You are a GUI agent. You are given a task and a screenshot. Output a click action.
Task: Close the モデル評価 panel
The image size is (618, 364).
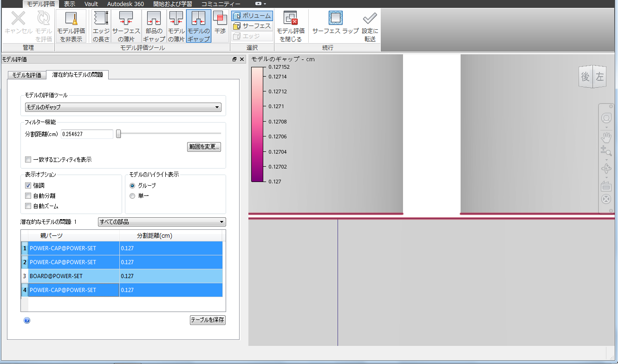coord(242,59)
